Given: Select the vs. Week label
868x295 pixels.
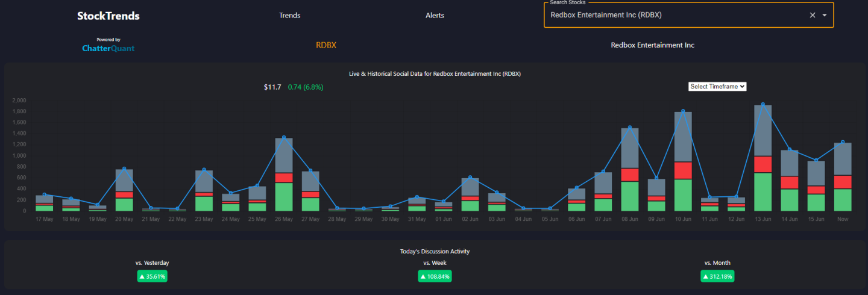Looking at the screenshot, I should coord(435,262).
